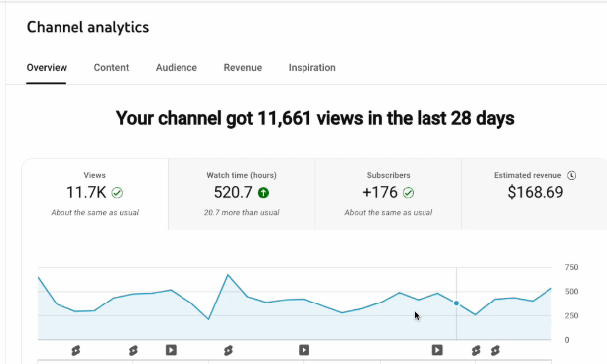Click the second Shorts marker from the left
The height and width of the screenshot is (364, 607).
pos(133,351)
